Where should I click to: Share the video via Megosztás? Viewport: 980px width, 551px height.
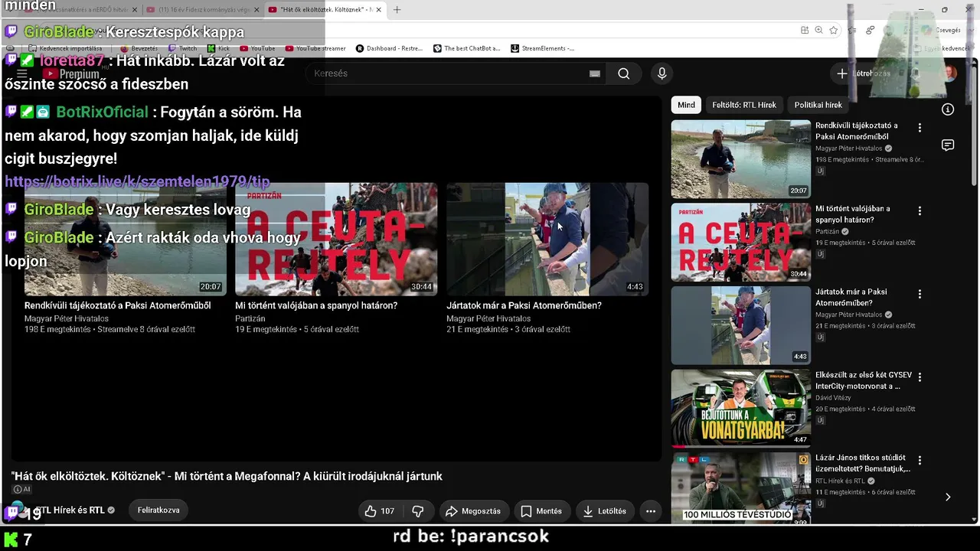click(473, 510)
